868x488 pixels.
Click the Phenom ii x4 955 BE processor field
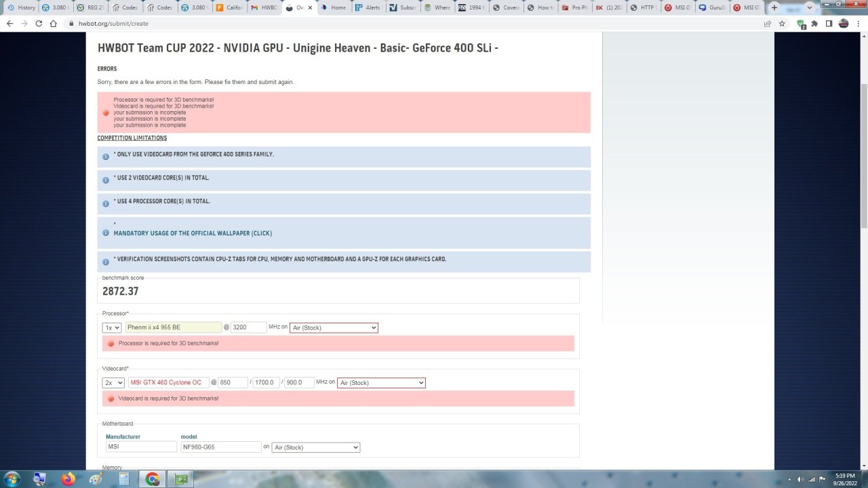[x=173, y=327]
